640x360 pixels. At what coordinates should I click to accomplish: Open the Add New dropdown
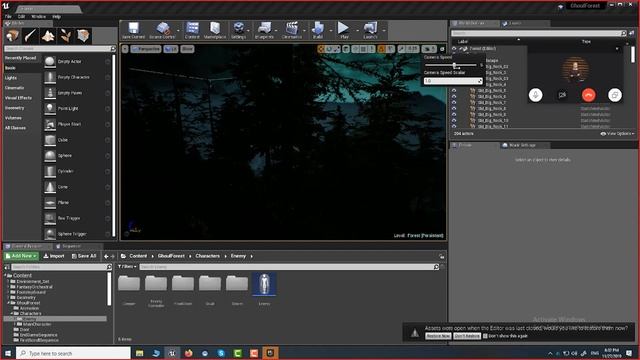21,256
